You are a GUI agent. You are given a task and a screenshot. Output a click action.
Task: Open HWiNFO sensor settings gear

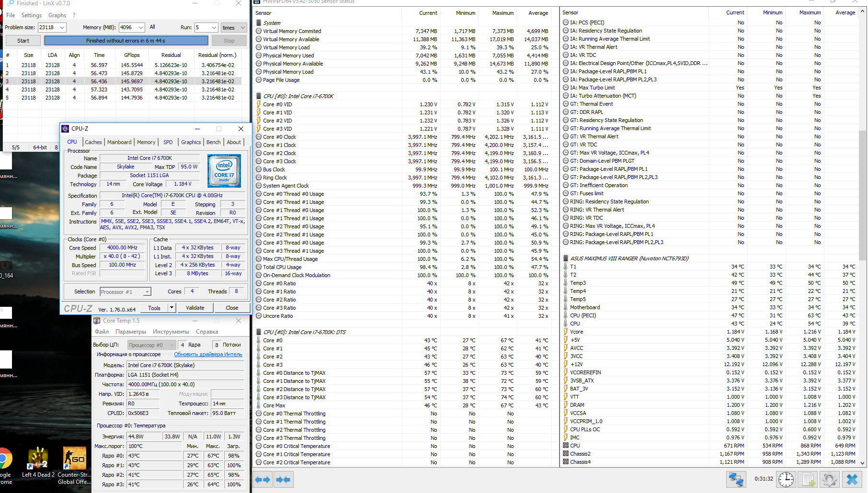(830, 479)
